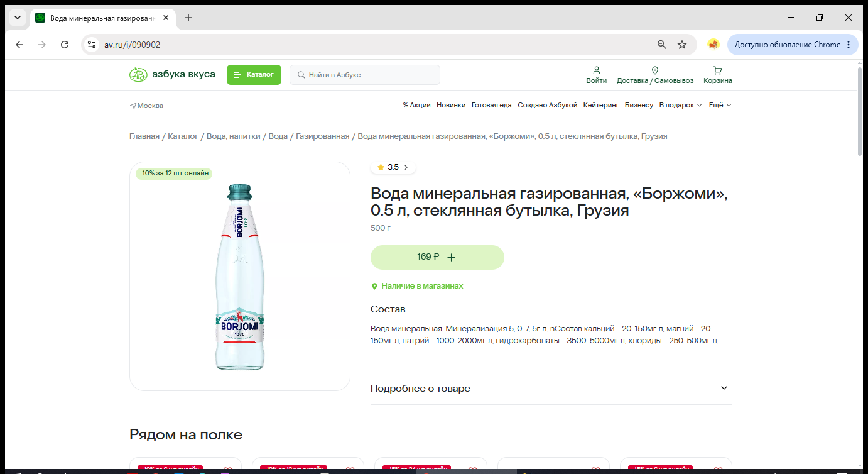The width and height of the screenshot is (868, 474).
Task: Open the zoom magnifier icon in address bar
Action: click(x=661, y=45)
